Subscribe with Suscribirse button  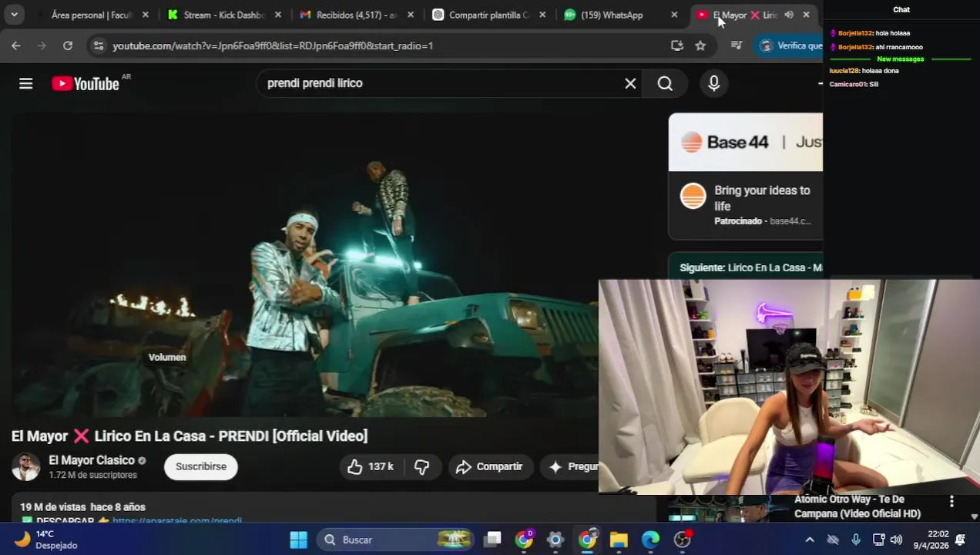(x=201, y=466)
